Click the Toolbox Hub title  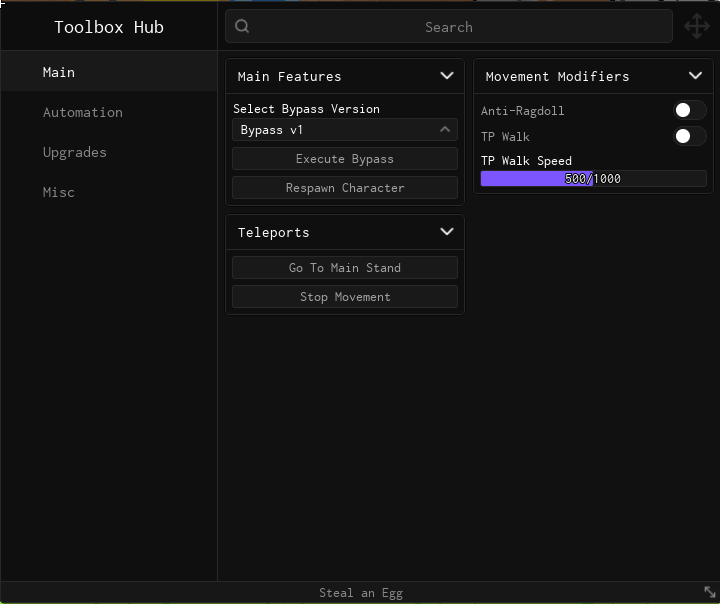click(109, 27)
